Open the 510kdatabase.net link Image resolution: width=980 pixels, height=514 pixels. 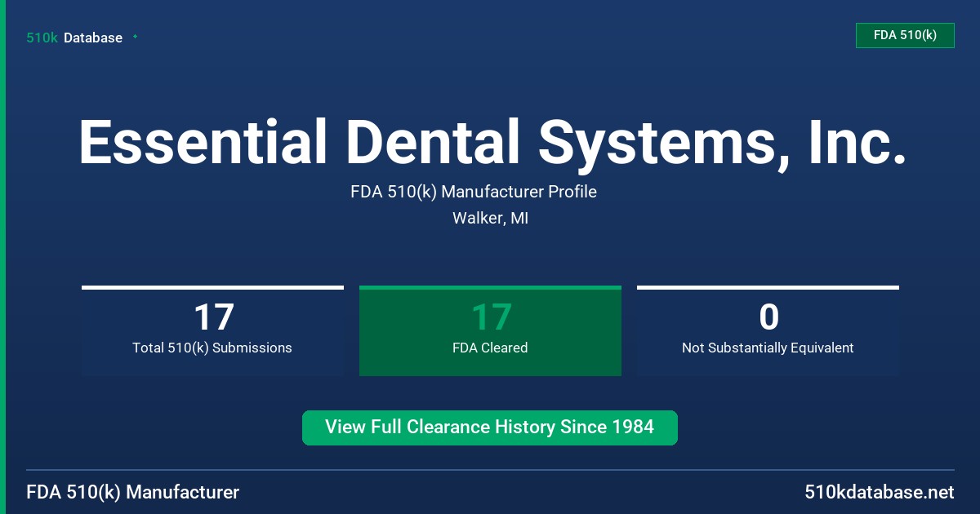[880, 492]
